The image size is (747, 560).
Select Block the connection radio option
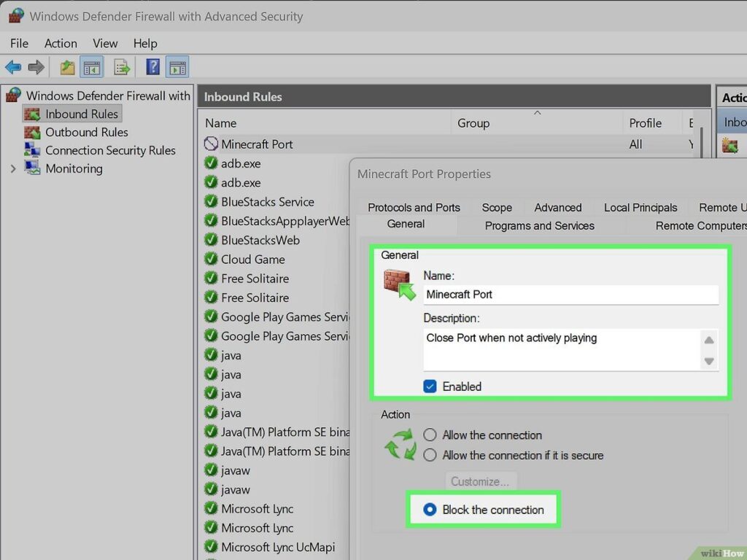pyautogui.click(x=430, y=510)
